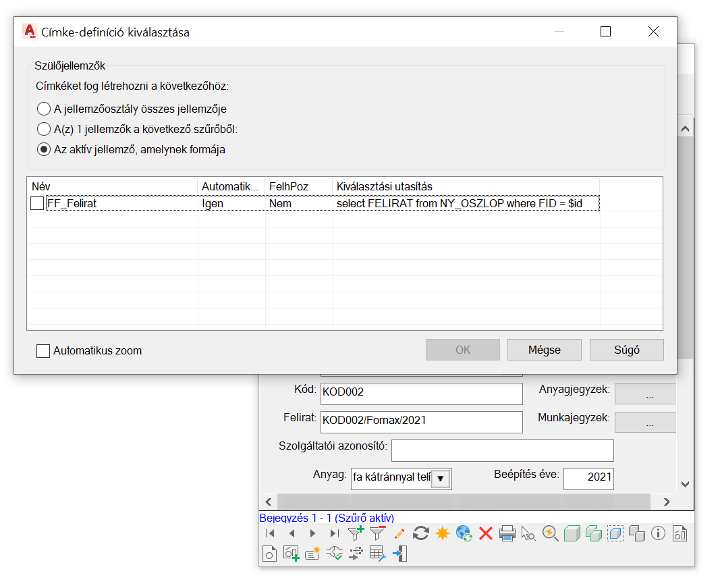
Task: Click the Beépítés éve field
Action: click(588, 479)
